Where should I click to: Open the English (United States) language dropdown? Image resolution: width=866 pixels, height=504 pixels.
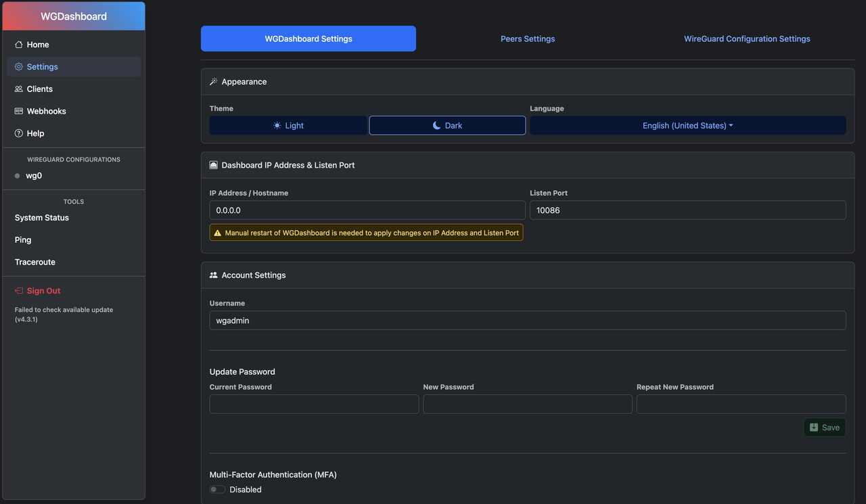687,126
